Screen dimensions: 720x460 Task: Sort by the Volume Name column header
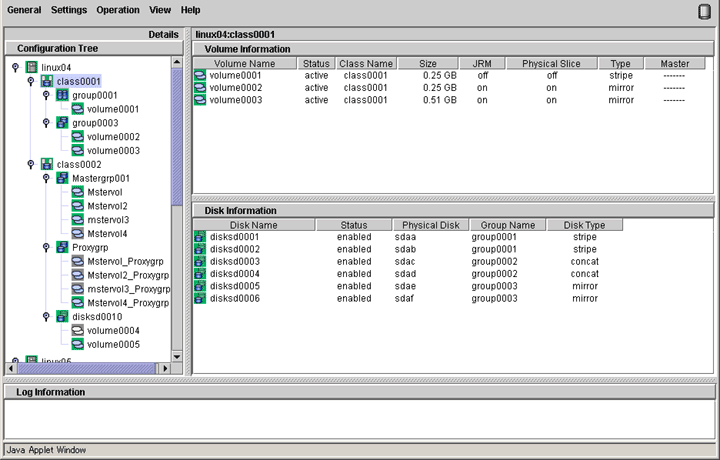[x=244, y=64]
